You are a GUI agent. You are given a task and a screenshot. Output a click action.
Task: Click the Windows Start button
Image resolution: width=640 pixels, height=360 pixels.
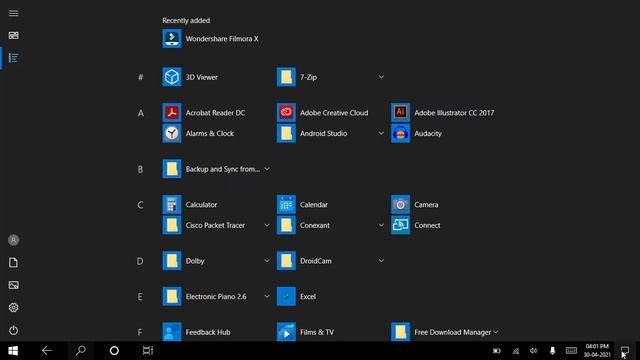tap(13, 351)
